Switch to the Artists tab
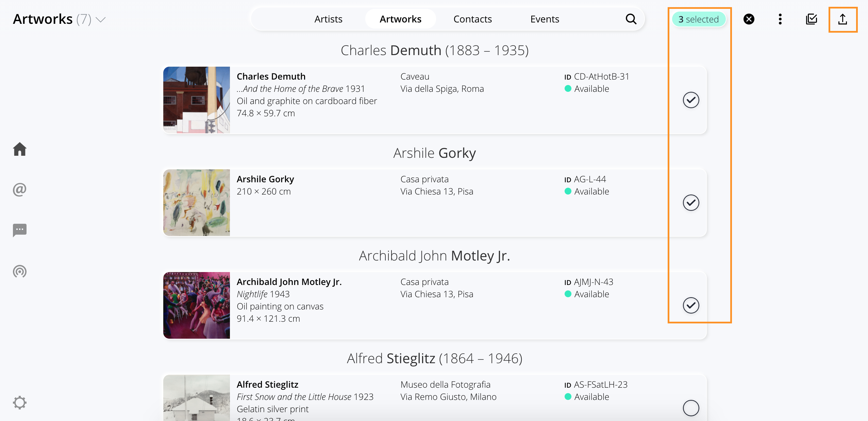868x421 pixels. click(328, 19)
